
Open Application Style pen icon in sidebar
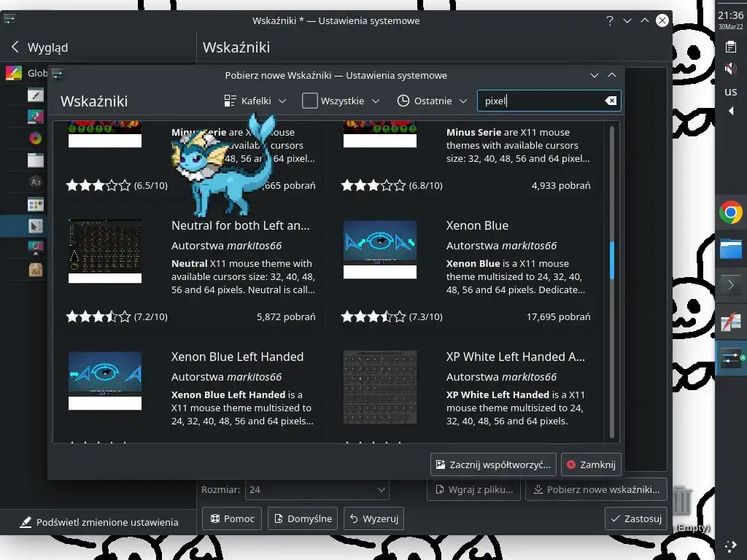pos(35,95)
